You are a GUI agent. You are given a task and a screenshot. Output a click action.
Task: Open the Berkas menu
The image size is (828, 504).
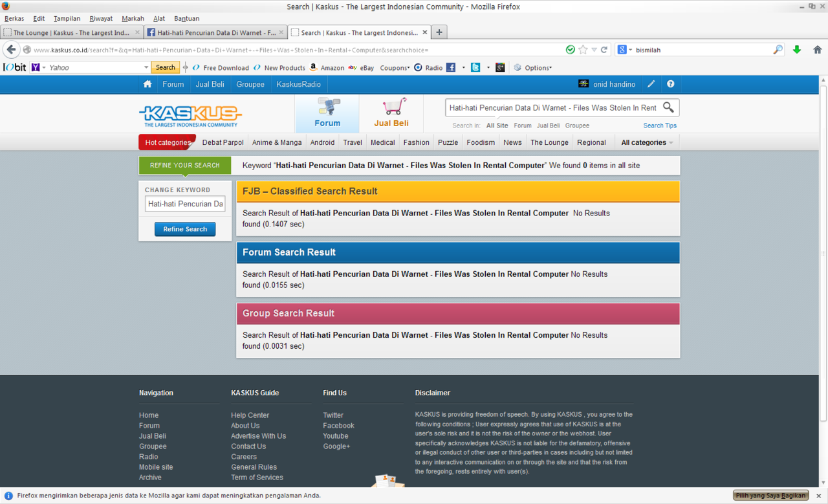click(x=14, y=18)
